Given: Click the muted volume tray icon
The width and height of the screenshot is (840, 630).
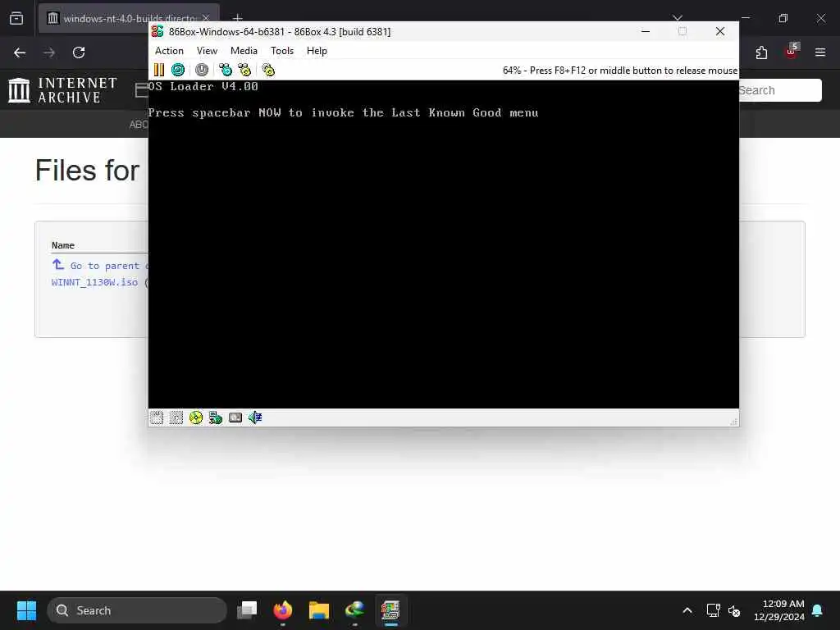Looking at the screenshot, I should (734, 610).
